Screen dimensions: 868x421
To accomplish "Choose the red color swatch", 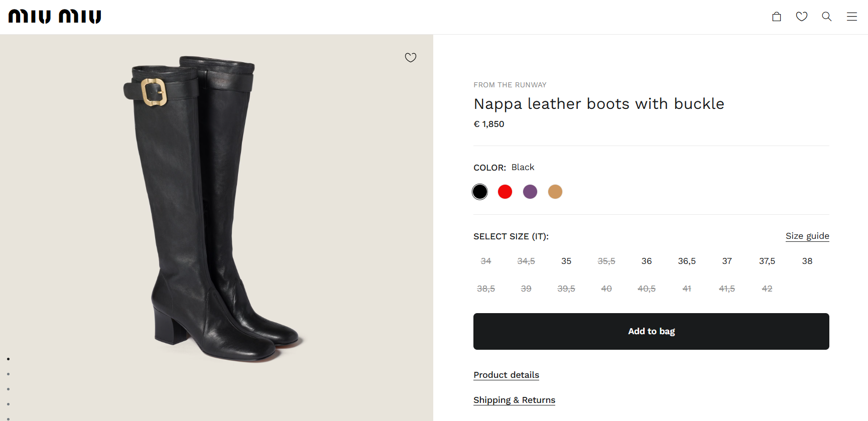I will tap(505, 192).
